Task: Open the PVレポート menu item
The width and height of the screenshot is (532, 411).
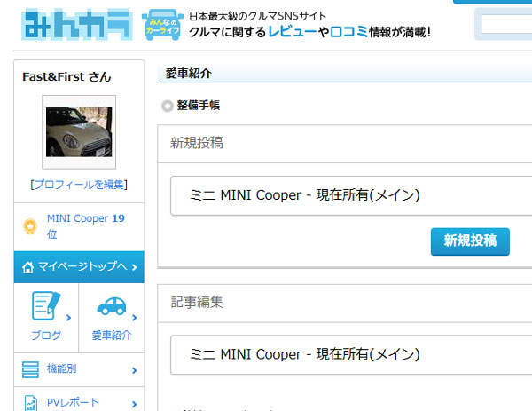Action: tap(75, 402)
